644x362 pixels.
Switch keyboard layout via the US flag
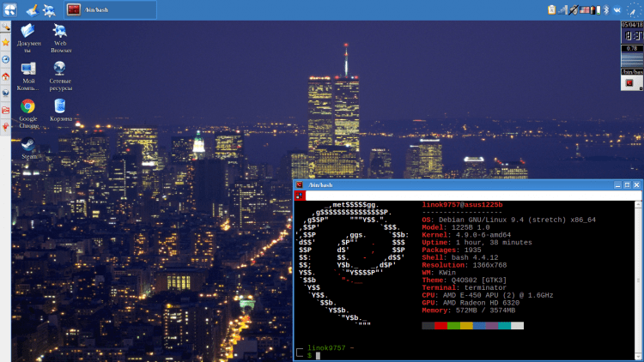pyautogui.click(x=585, y=9)
